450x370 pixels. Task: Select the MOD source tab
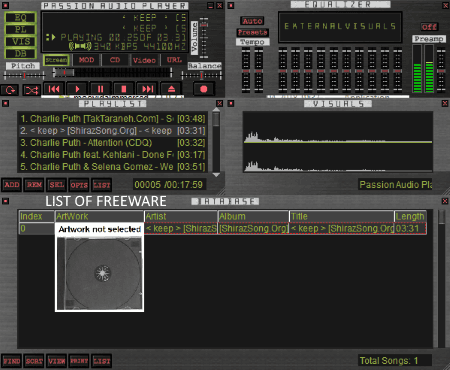pyautogui.click(x=86, y=60)
